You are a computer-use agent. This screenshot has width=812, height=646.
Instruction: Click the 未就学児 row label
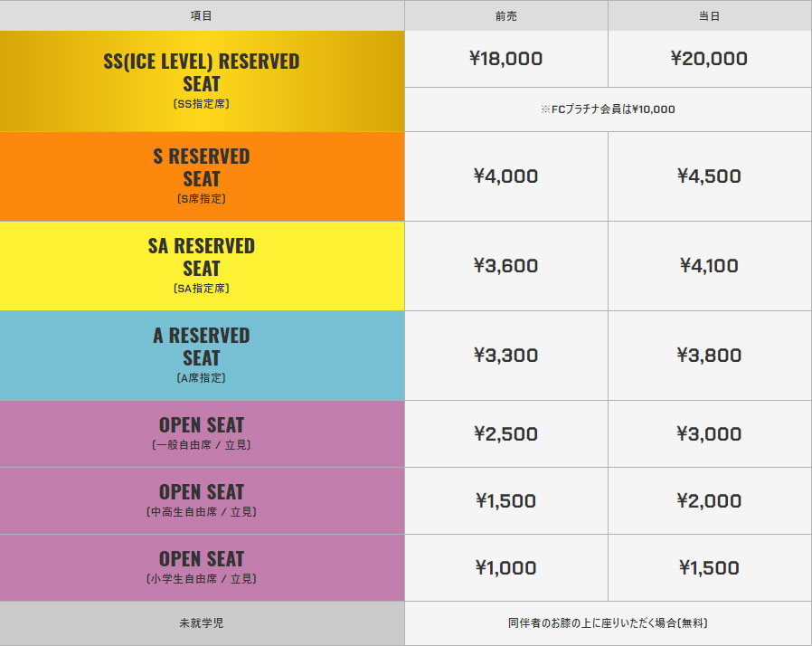[202, 623]
